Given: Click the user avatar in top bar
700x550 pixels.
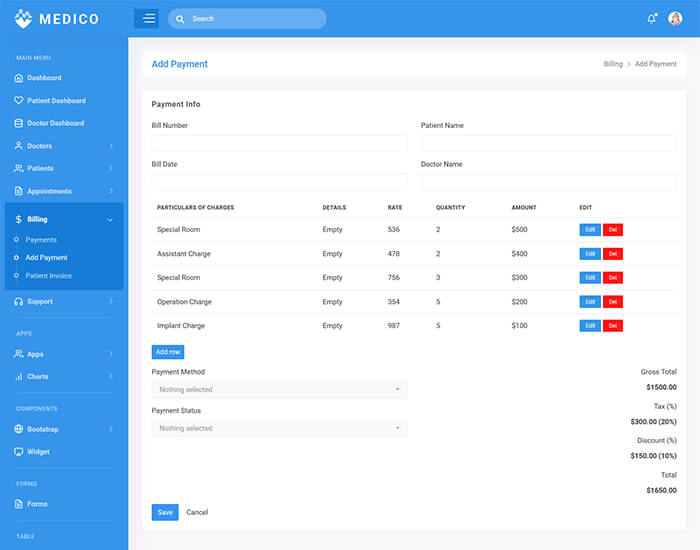Looking at the screenshot, I should click(675, 18).
